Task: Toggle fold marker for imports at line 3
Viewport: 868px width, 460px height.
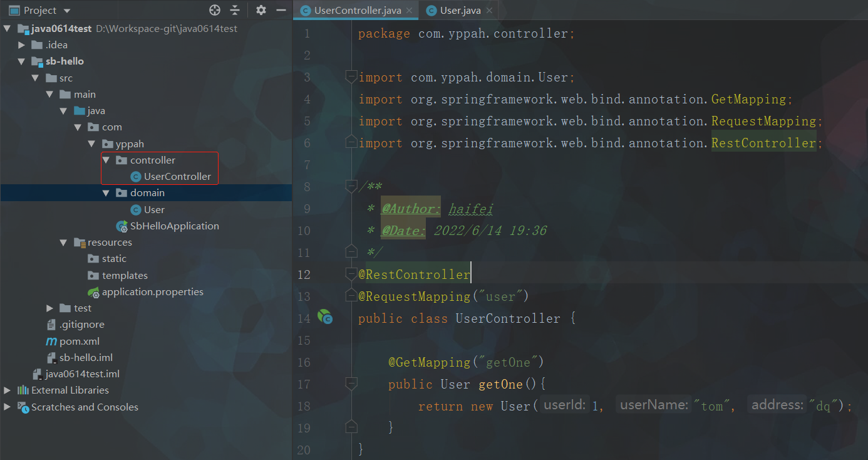Action: coord(351,77)
